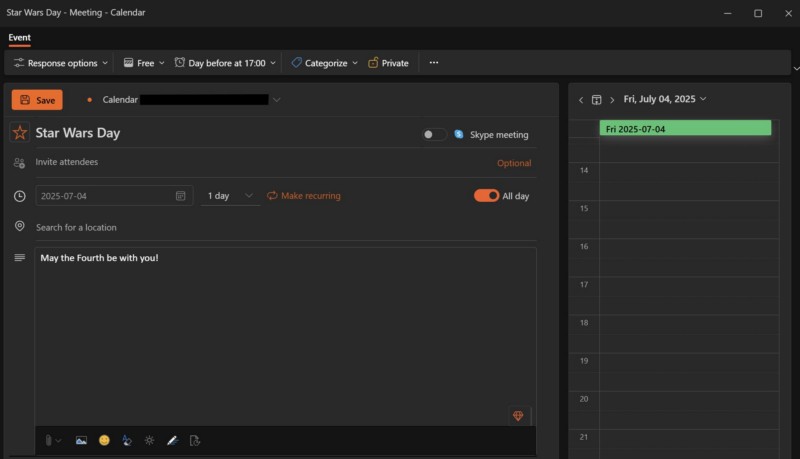
Task: Click the Search for a location field
Action: pos(200,227)
